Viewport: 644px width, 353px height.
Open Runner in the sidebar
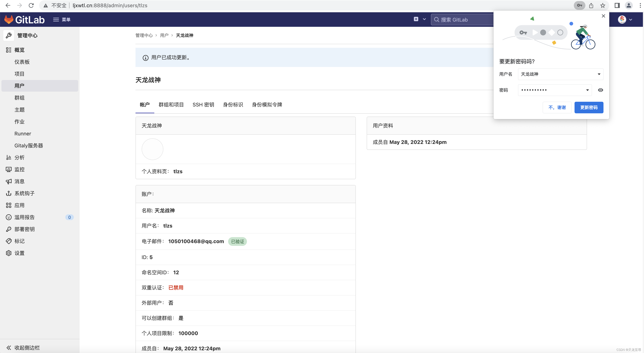(23, 134)
